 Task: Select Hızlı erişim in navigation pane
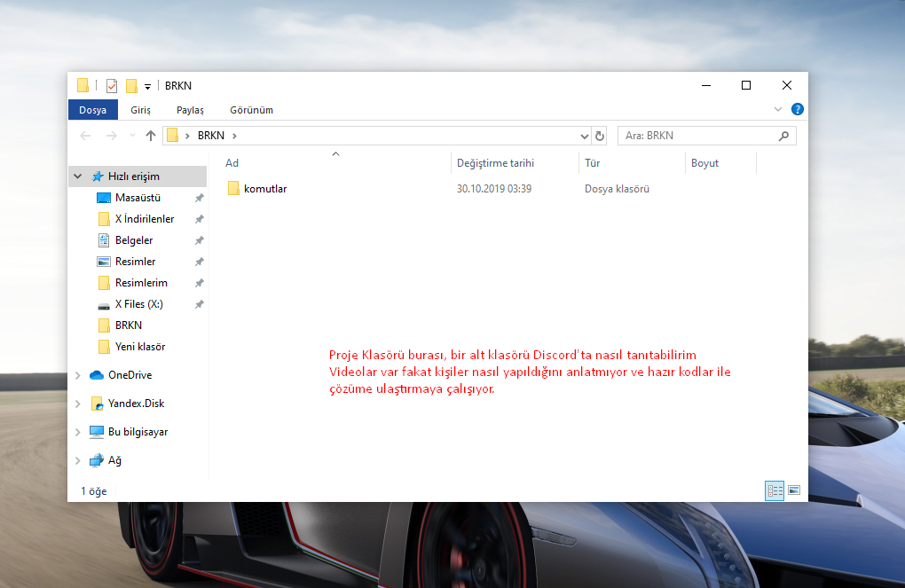tap(134, 176)
